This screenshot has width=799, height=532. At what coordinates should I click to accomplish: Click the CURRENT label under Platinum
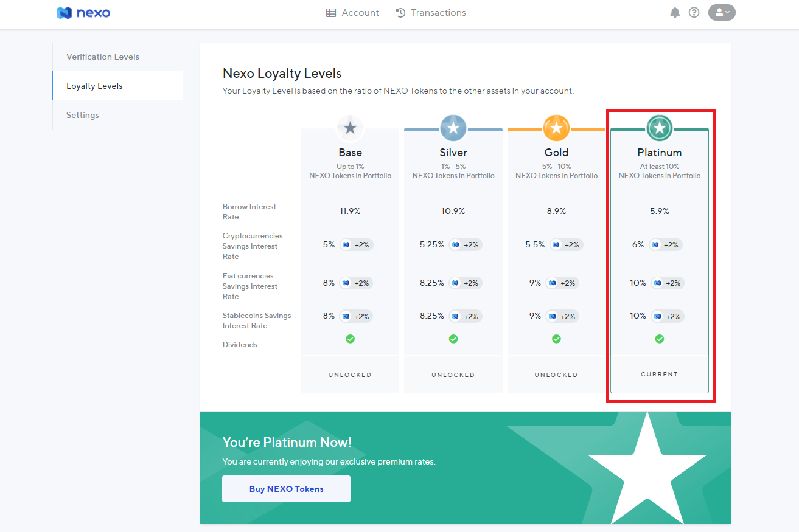pos(660,375)
